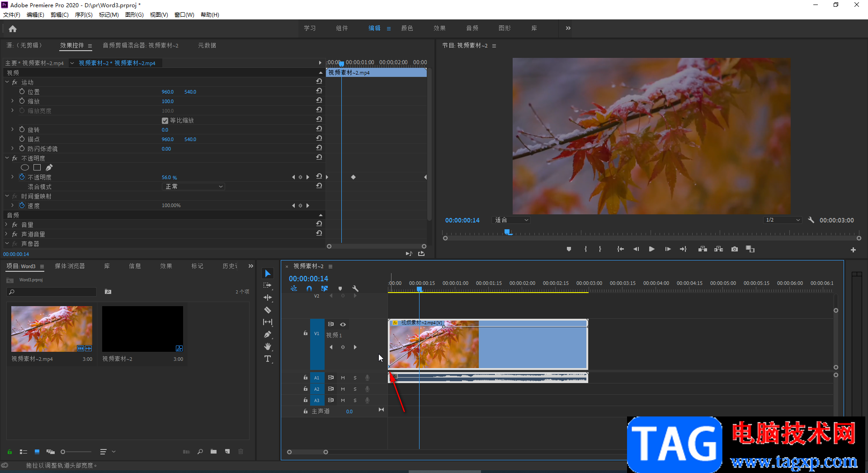This screenshot has width=868, height=473.
Task: Click the Extract button in program monitor
Action: click(718, 249)
